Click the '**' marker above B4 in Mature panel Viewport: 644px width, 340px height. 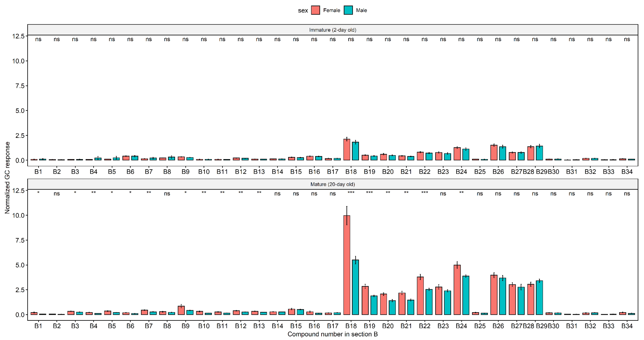(x=94, y=193)
